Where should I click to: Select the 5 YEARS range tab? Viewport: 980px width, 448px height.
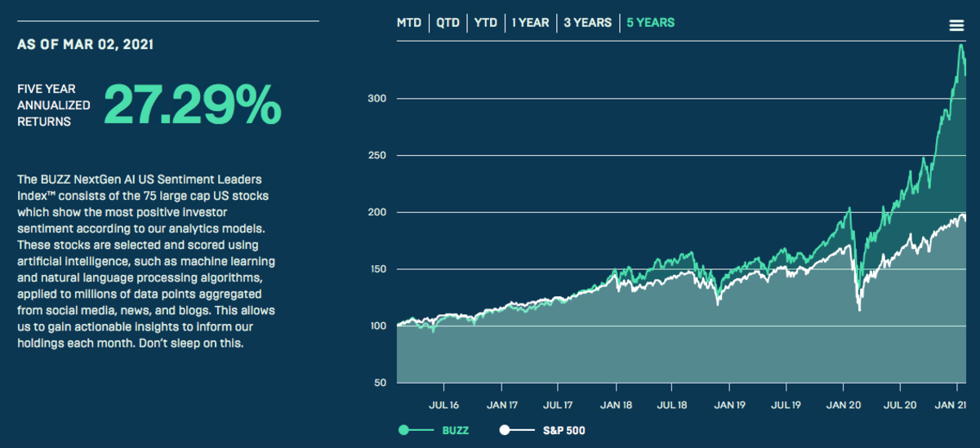(x=651, y=23)
